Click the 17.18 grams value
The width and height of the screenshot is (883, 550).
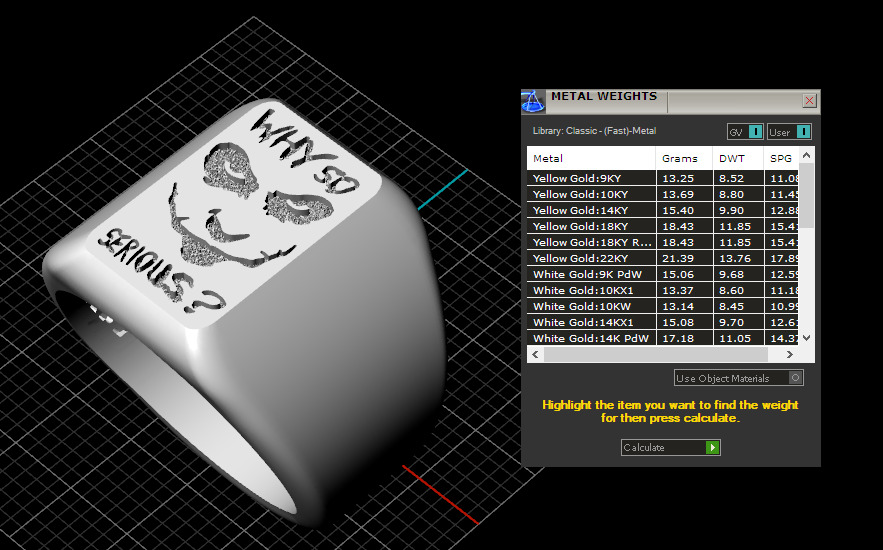point(678,338)
